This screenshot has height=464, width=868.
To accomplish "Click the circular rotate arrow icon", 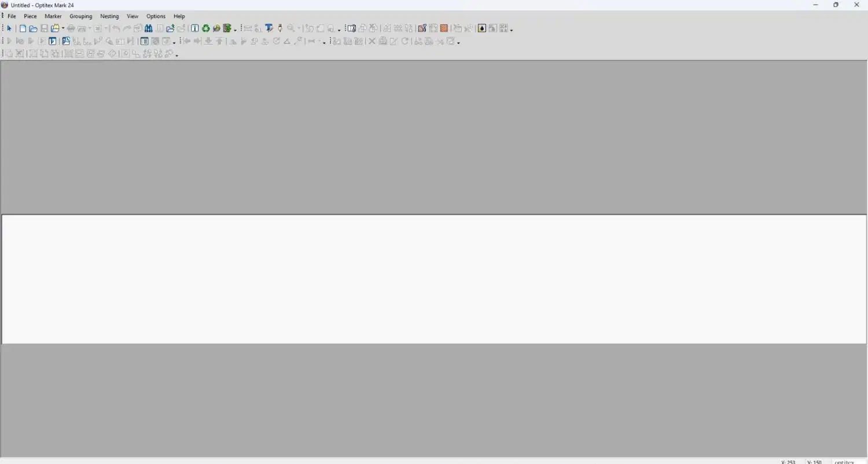I will (x=277, y=41).
